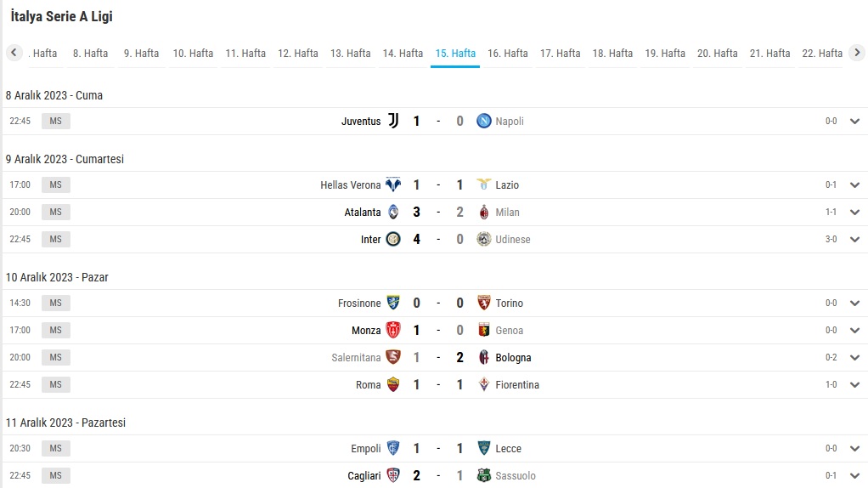Click the Atalanta club crest
The height and width of the screenshot is (488, 868).
[x=393, y=212]
